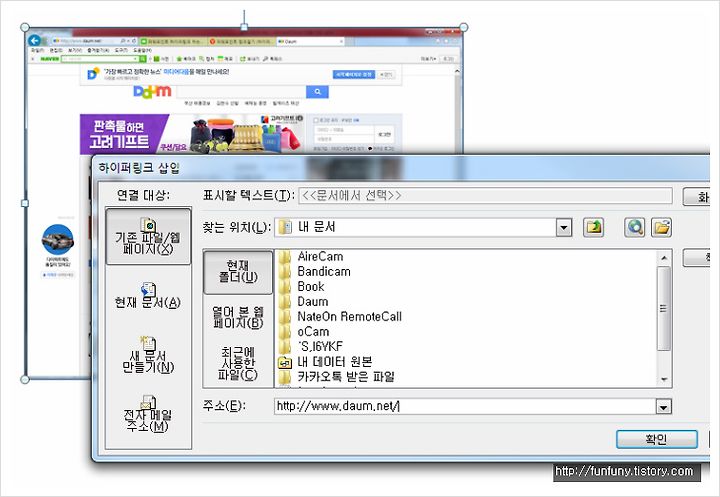Select the 내 데이터 원본 folder
The image size is (720, 497).
[334, 361]
